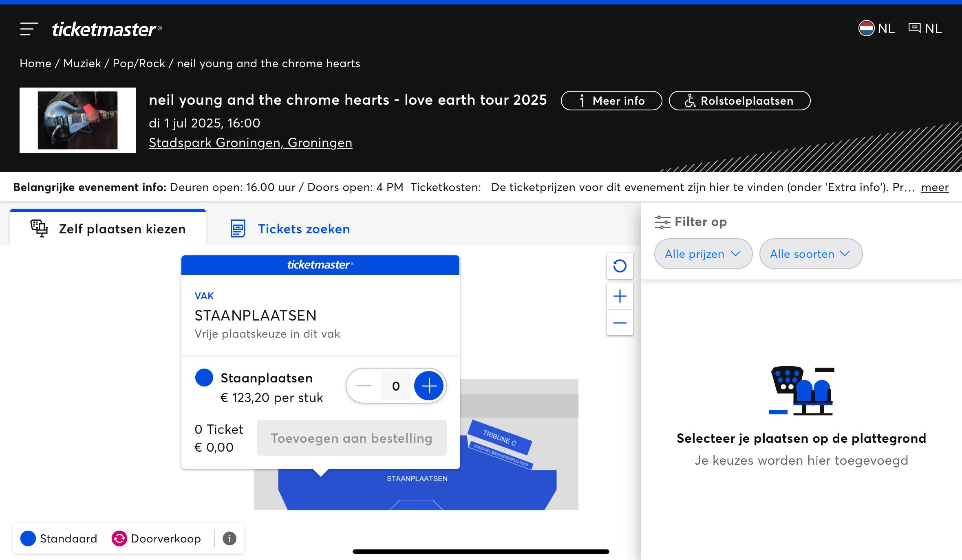Screen dimensions: 962x560
Task: Click the blue Staanplaatsen color swatch
Action: [204, 377]
